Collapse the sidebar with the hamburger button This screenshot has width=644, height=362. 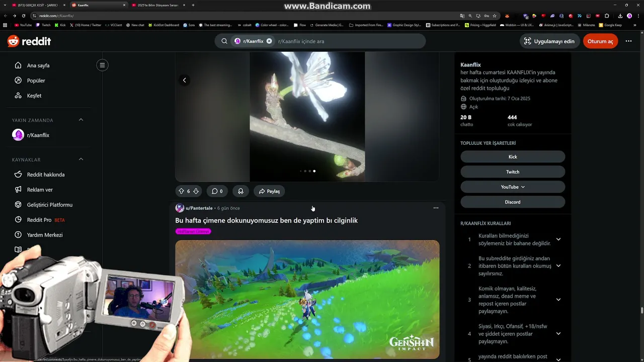click(102, 65)
